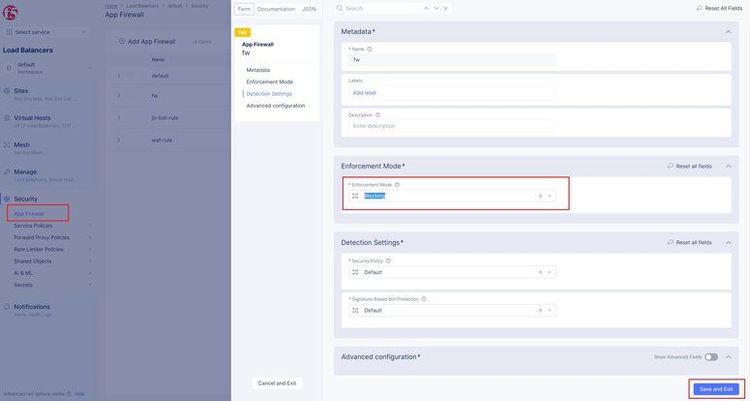Click the F5 logo icon
Image resolution: width=750 pixels, height=401 pixels.
tap(10, 13)
